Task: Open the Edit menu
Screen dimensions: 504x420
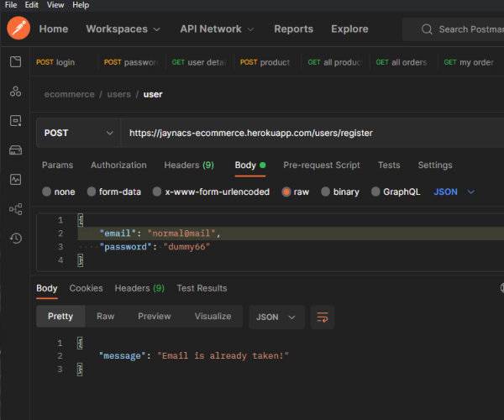Action: pyautogui.click(x=32, y=5)
